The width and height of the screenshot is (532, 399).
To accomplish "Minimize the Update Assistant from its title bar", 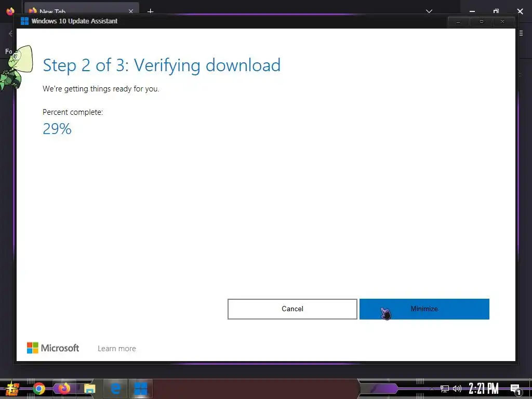I will point(458,21).
